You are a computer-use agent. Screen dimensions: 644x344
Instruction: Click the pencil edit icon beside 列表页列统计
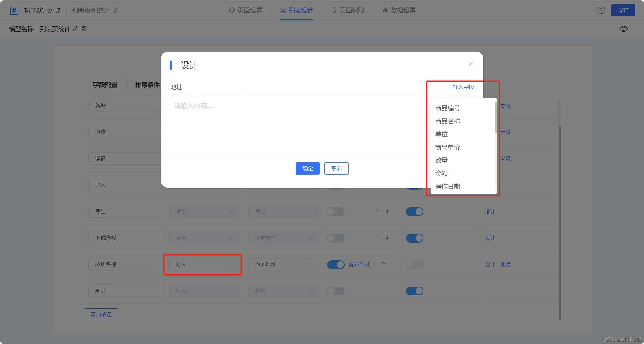click(x=116, y=11)
